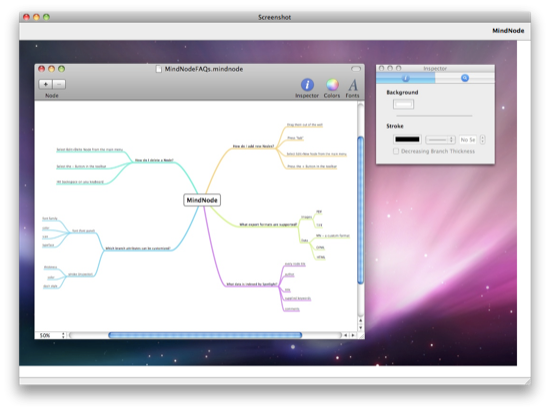Select the comments node
Screen dimensions: 550x411
click(x=292, y=309)
